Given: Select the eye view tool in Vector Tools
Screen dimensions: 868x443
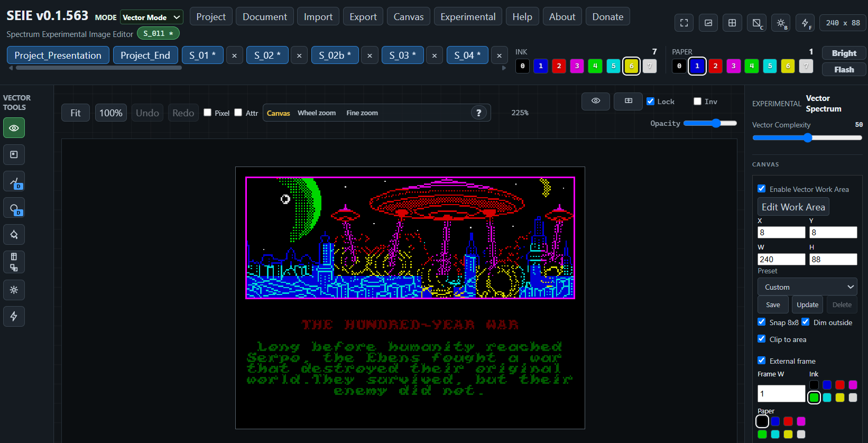Looking at the screenshot, I should (x=14, y=128).
